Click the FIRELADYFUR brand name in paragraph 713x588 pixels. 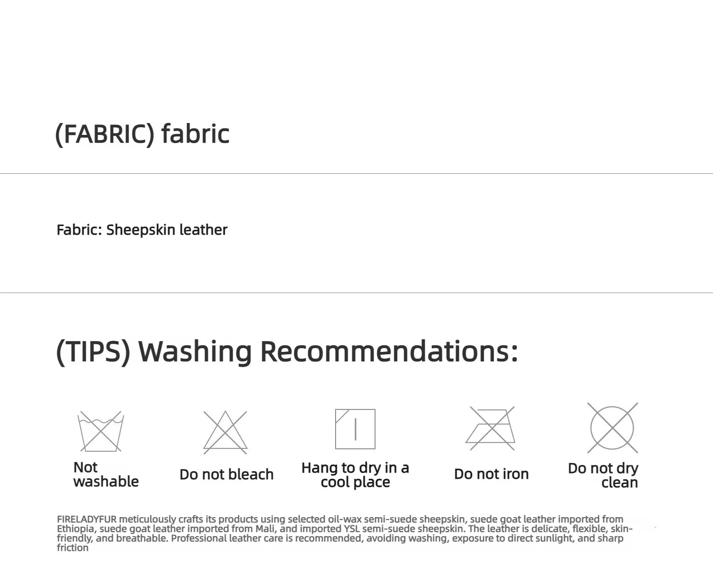coord(87,519)
